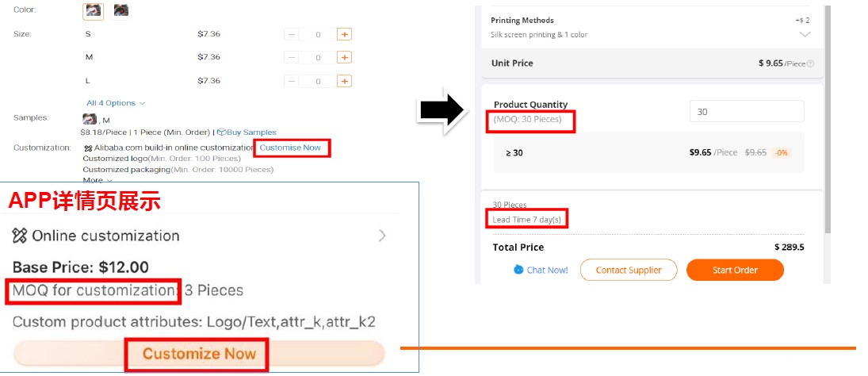
Task: Click the Unit Price info icon
Action: pyautogui.click(x=810, y=63)
